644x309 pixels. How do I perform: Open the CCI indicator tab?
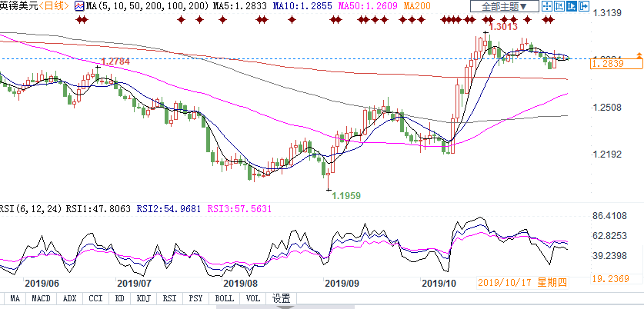click(x=95, y=298)
